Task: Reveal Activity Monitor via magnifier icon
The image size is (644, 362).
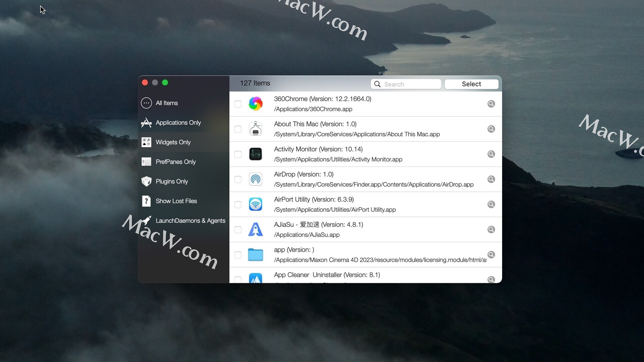Action: point(491,154)
